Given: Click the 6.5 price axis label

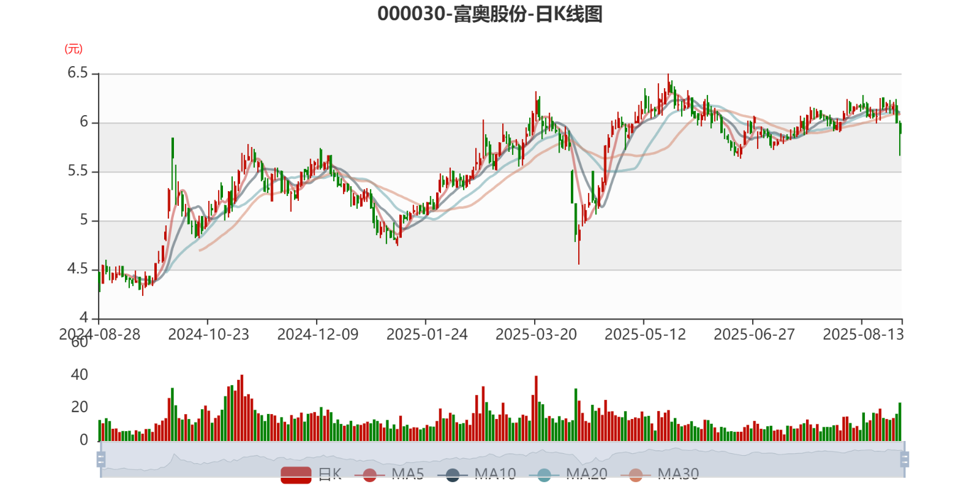Looking at the screenshot, I should pyautogui.click(x=78, y=73).
